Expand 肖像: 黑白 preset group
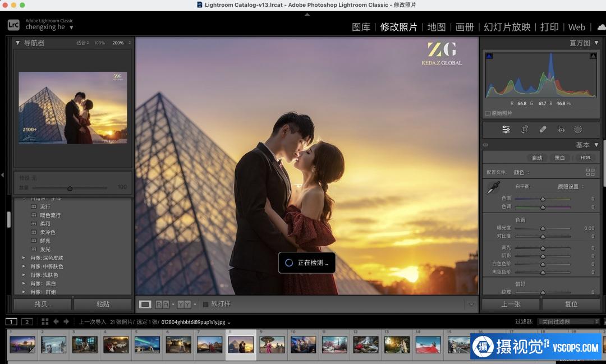This screenshot has height=364, width=606. (x=24, y=283)
